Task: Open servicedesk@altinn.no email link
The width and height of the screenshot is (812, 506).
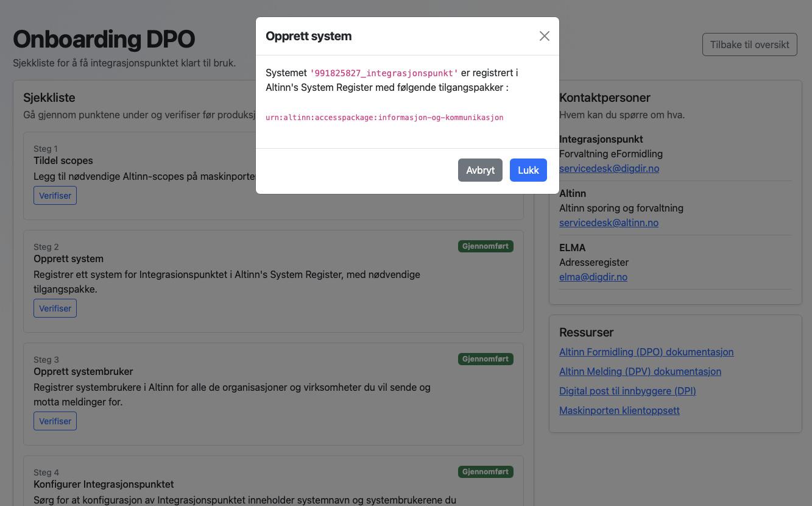Action: 609,223
